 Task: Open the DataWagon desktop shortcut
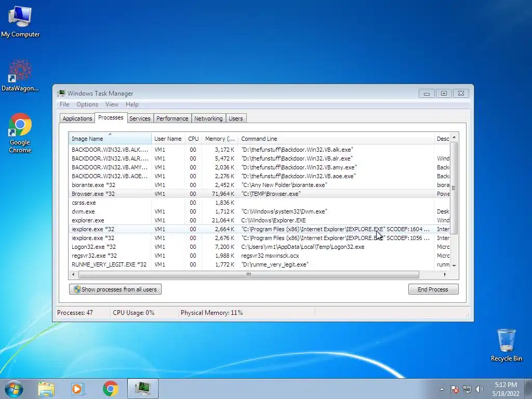click(20, 75)
